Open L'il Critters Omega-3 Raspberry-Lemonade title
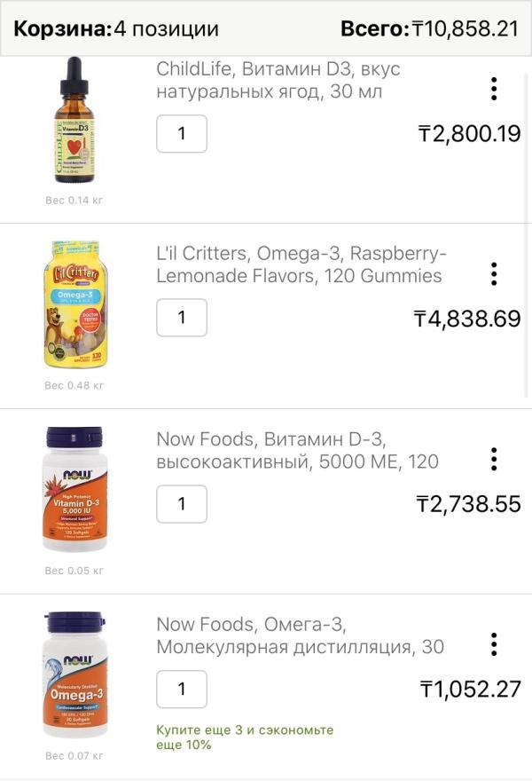The height and width of the screenshot is (781, 532). tap(301, 264)
